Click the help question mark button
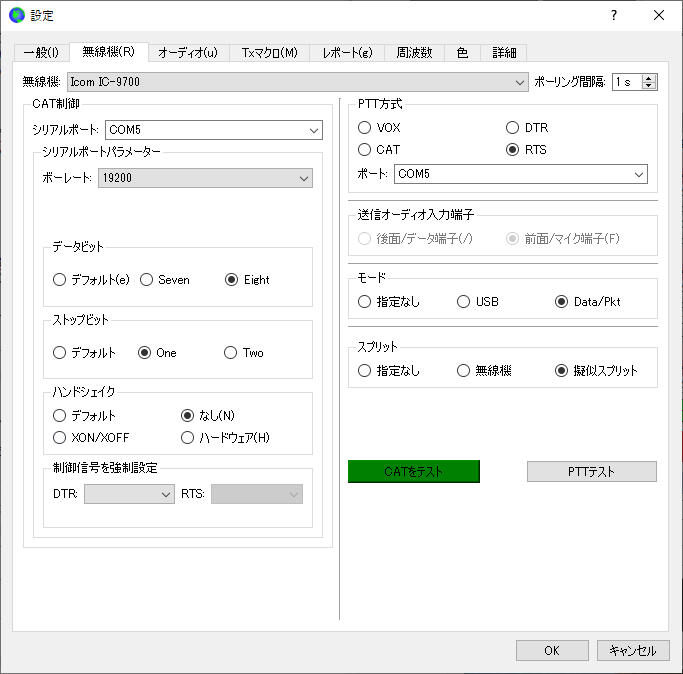683x674 pixels. coord(614,15)
